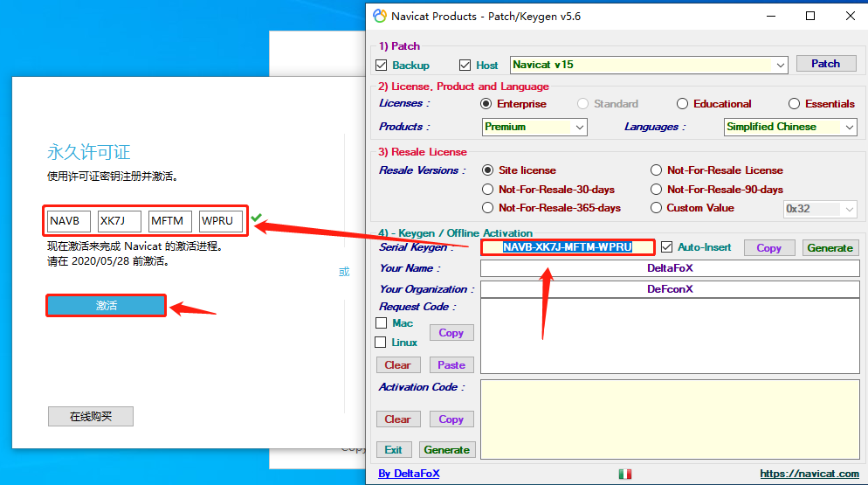Click the Your Name field DeltaFoX
Viewport: 868px width, 485px height.
670,268
